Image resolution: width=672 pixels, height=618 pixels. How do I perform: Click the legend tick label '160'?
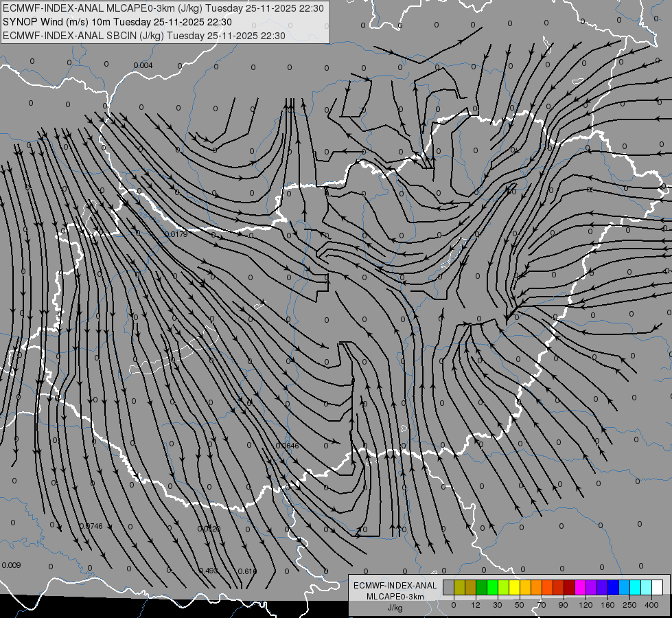click(607, 605)
